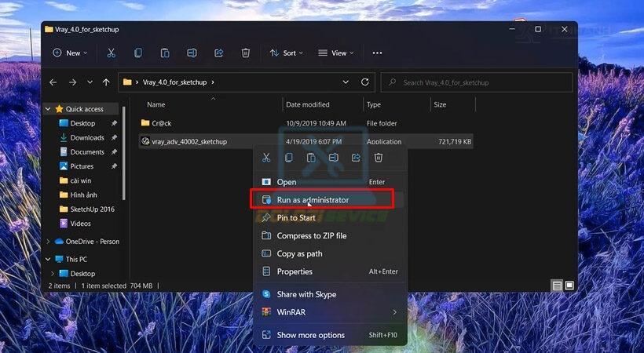
Task: Switch to the details view layout icon
Action: [x=557, y=286]
